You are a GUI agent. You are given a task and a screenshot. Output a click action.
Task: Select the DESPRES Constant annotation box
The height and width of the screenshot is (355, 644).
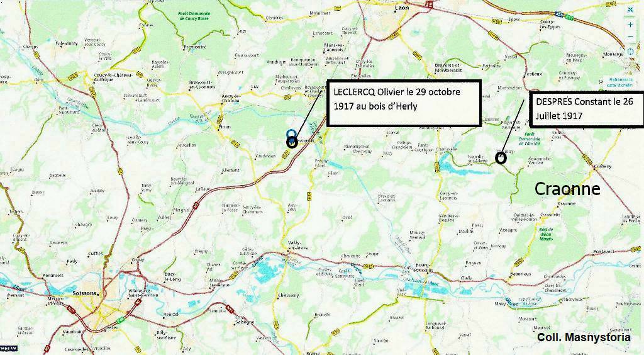coord(587,110)
